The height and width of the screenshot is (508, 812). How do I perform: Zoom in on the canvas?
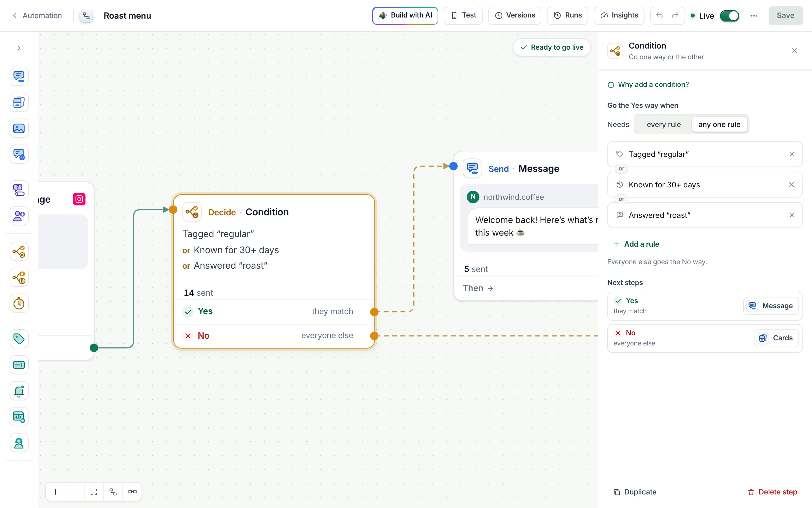[x=56, y=492]
